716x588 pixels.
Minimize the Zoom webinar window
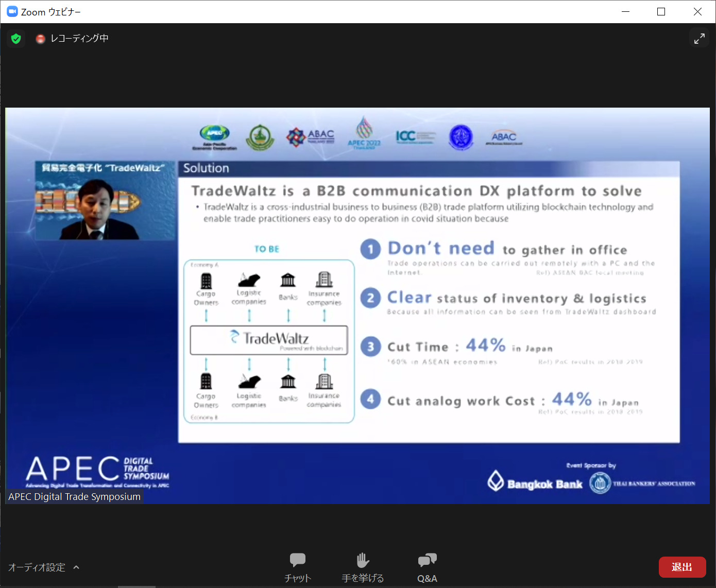(626, 12)
